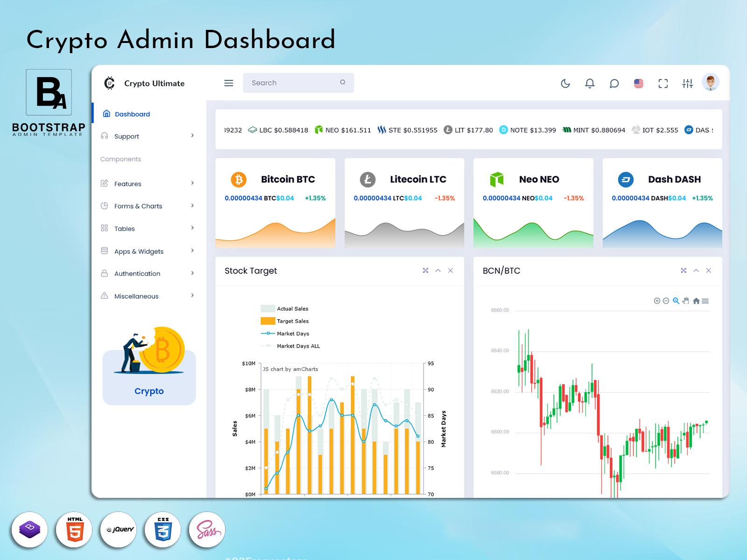The width and height of the screenshot is (747, 560).
Task: Click the Apps & Widgets database icon
Action: (x=105, y=251)
